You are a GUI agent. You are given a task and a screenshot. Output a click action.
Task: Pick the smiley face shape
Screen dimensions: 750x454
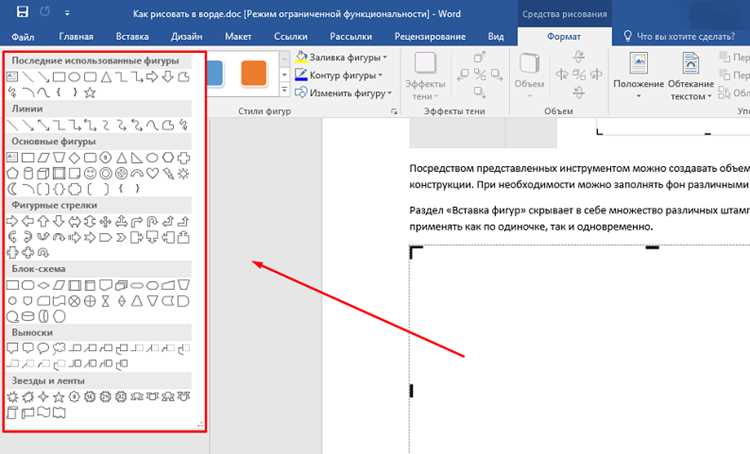point(90,173)
